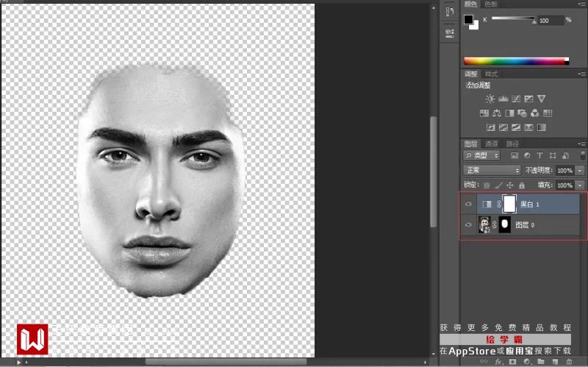Toggle smart object layer filter
Image resolution: width=588 pixels, height=367 pixels.
click(x=565, y=155)
